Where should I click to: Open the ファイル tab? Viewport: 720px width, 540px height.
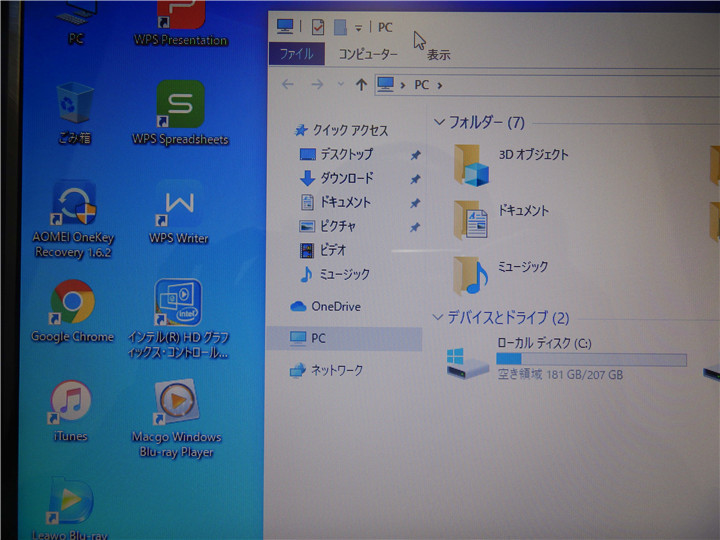tap(297, 54)
